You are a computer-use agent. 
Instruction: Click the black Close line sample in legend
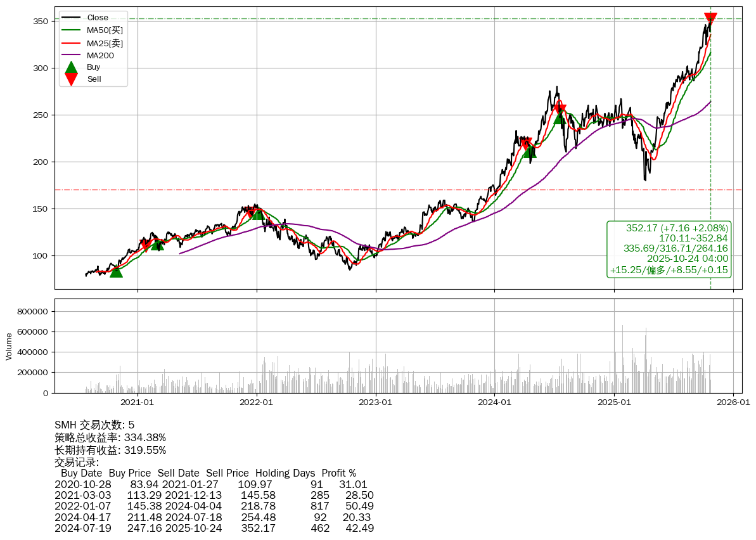72,18
